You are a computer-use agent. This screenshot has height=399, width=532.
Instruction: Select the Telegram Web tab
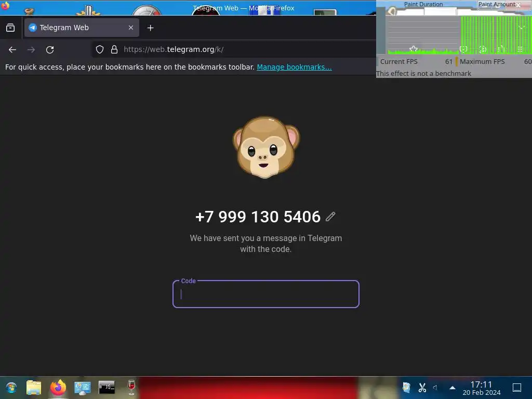tap(82, 28)
